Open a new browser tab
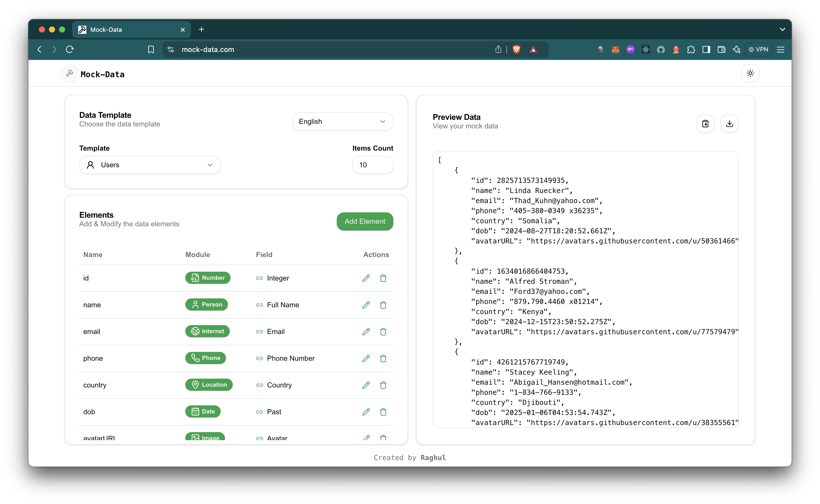 click(201, 29)
